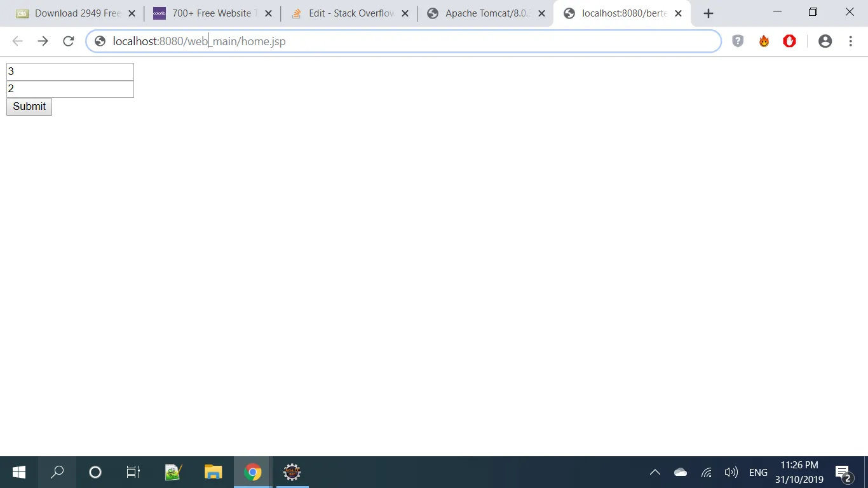Screen dimensions: 868x488
Task: Open Windows taskbar search
Action: click(57, 472)
